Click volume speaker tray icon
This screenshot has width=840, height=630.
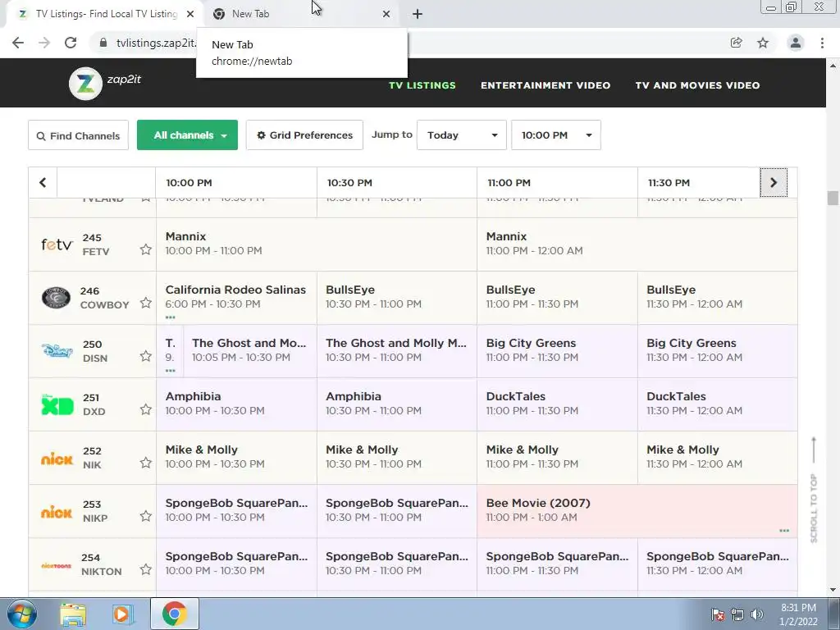tap(757, 614)
